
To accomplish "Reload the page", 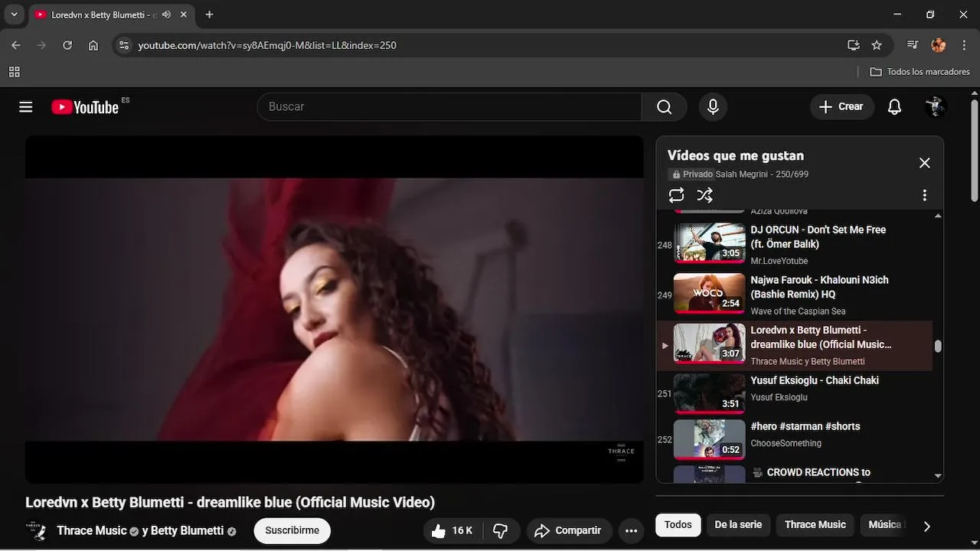I will tap(67, 45).
